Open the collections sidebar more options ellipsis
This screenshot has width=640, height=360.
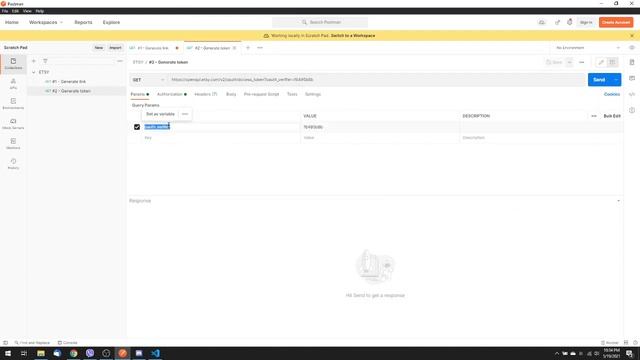120,61
